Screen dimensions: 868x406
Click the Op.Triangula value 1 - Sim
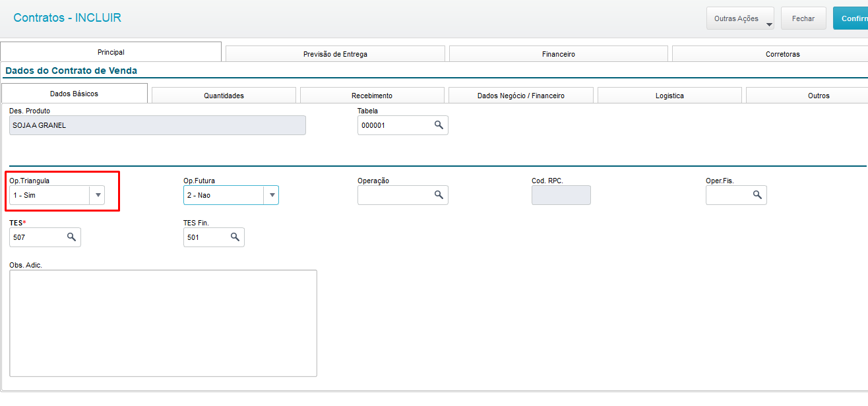(49, 195)
